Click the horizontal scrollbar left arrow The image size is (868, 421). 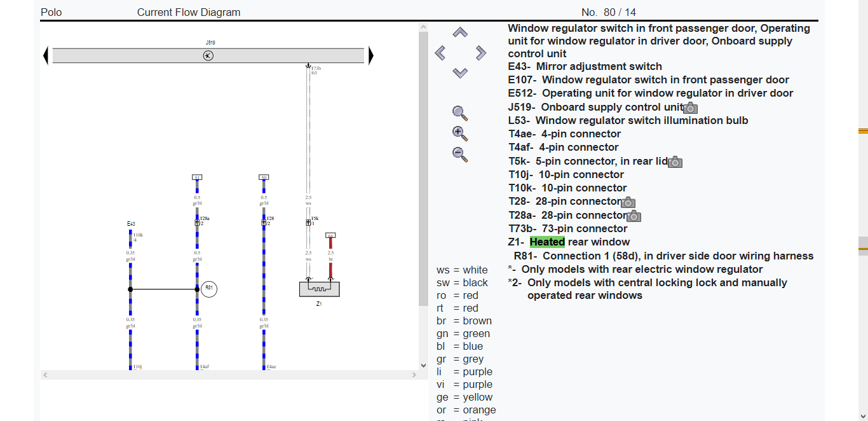tap(45, 375)
